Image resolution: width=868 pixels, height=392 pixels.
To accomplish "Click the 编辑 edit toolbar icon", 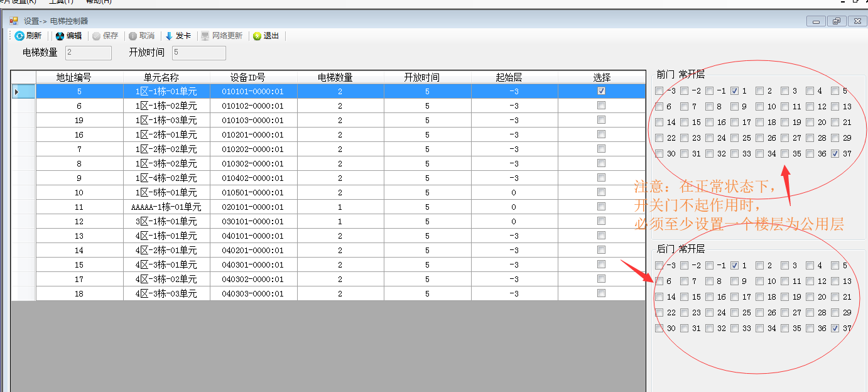I will point(60,36).
